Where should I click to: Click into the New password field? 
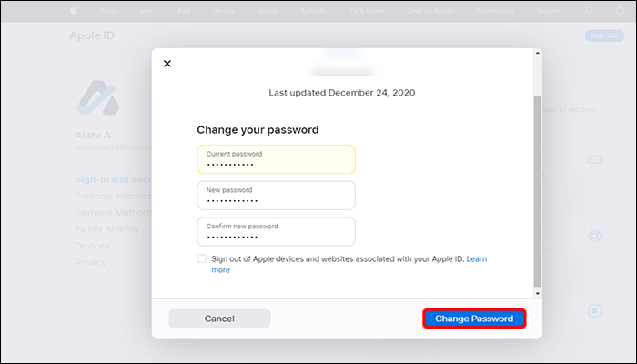coord(276,196)
